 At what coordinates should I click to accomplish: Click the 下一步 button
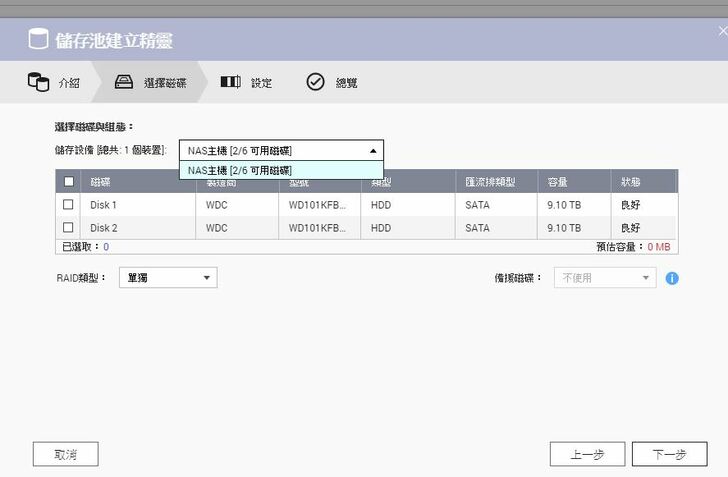(x=669, y=454)
